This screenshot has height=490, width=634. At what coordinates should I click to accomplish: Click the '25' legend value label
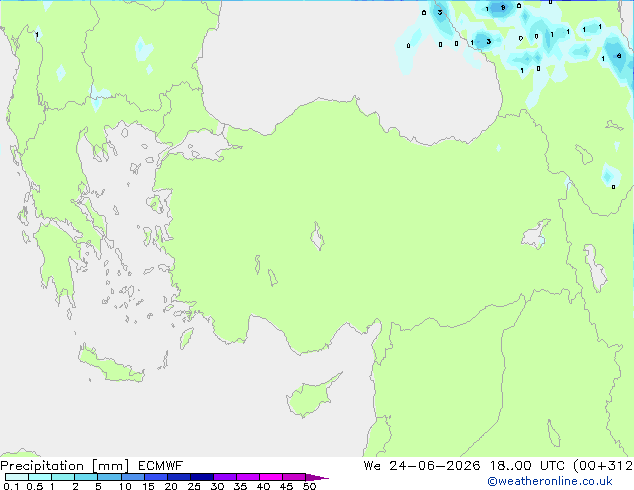tap(194, 486)
